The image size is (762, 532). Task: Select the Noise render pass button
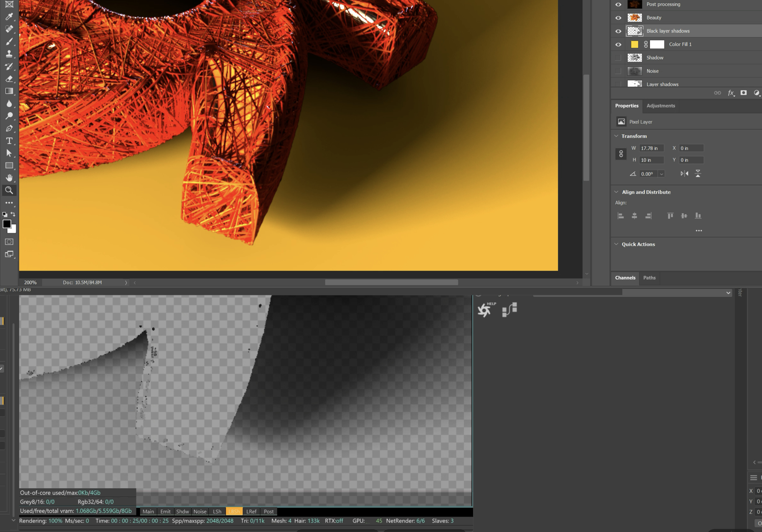pyautogui.click(x=200, y=511)
